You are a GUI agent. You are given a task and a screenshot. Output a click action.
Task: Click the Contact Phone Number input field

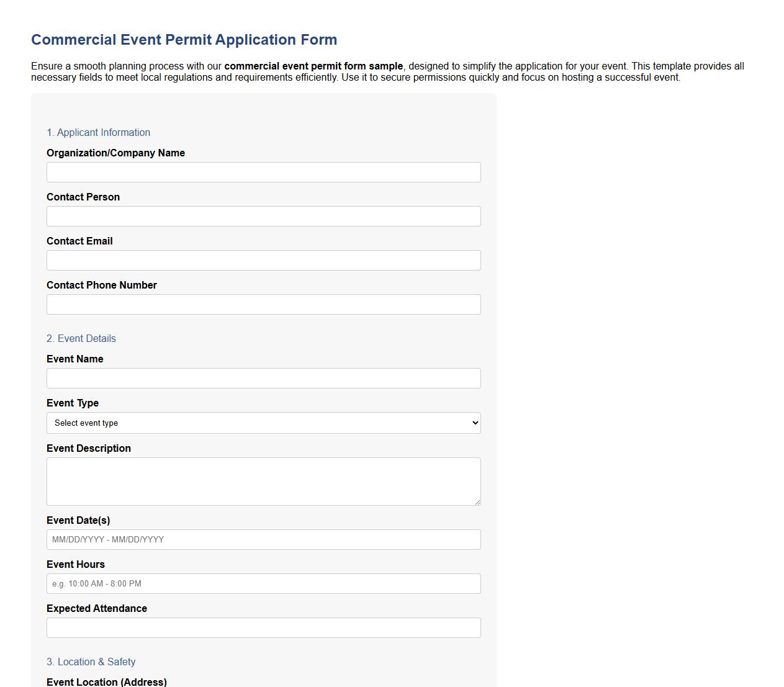coord(263,304)
